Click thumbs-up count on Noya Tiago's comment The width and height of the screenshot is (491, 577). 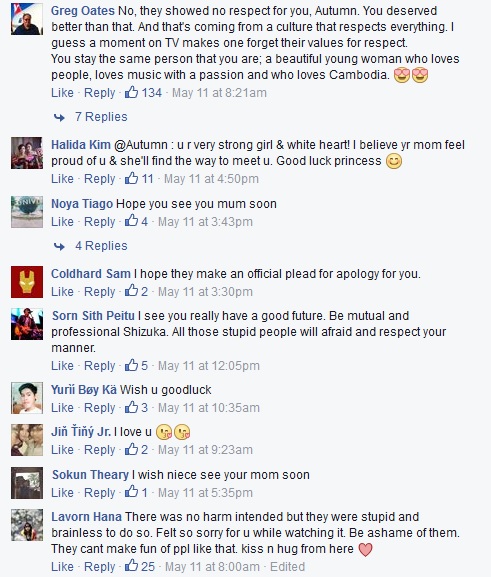(144, 222)
